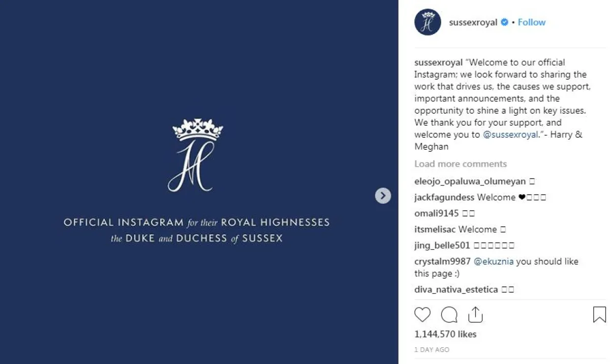
Task: Go to next image with arrow
Action: pyautogui.click(x=383, y=196)
